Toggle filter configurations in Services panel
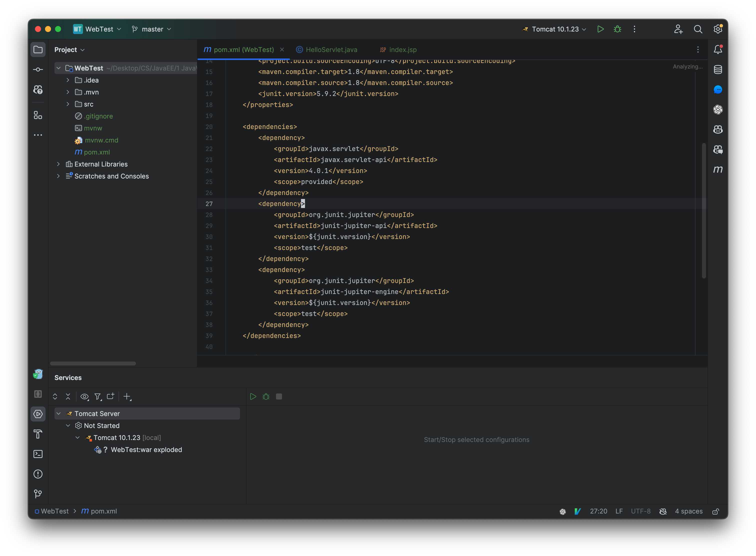This screenshot has width=756, height=556. point(98,396)
